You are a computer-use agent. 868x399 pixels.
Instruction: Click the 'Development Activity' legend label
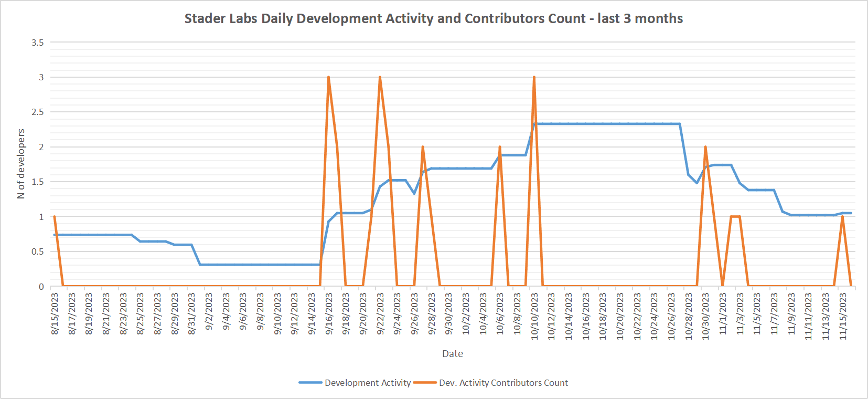point(367,383)
